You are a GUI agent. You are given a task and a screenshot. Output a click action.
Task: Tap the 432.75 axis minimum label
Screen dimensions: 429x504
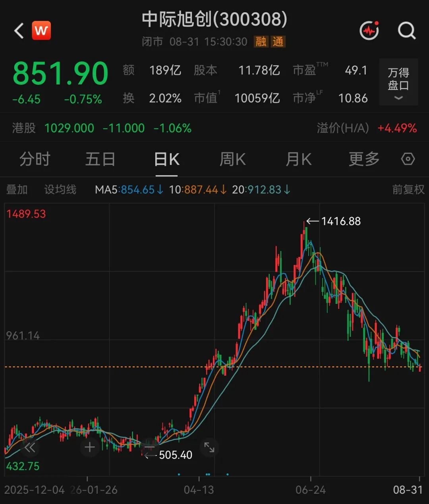(x=23, y=466)
